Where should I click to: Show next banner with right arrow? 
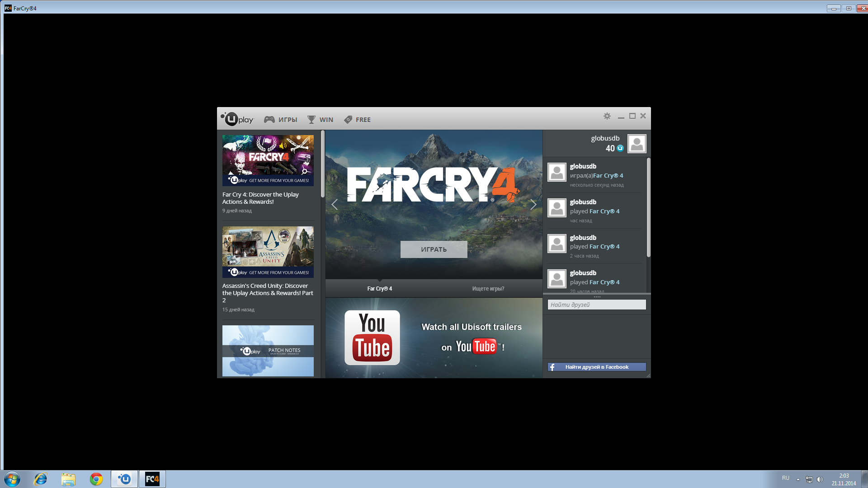click(x=533, y=205)
